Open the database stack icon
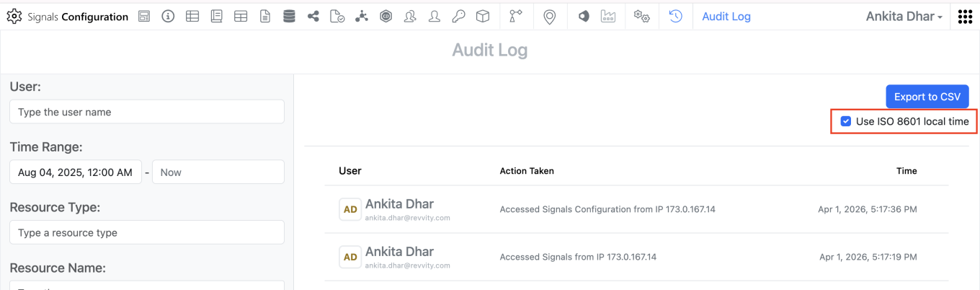 (x=289, y=17)
